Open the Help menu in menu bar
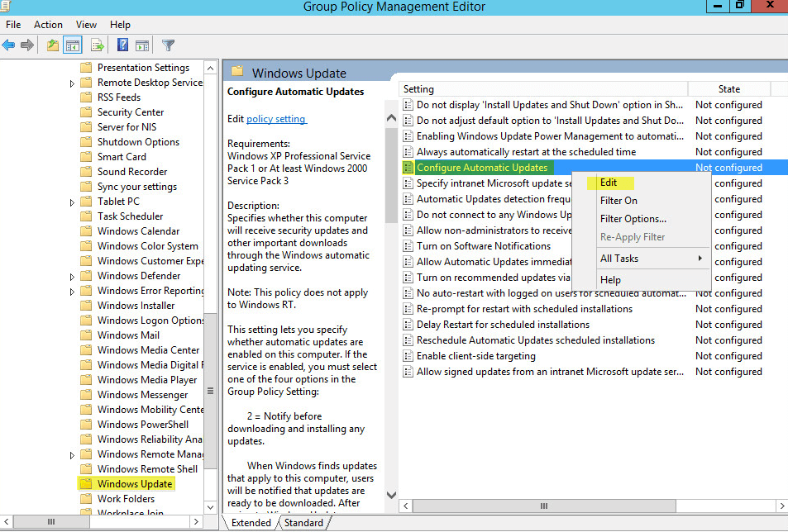788x532 pixels. tap(120, 25)
